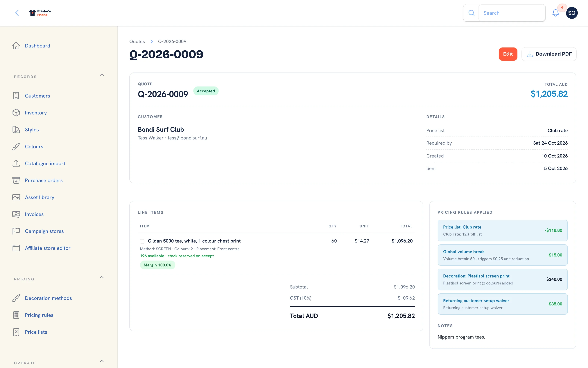This screenshot has width=588, height=368.
Task: Go to Quotes breadcrumb link
Action: click(x=137, y=41)
